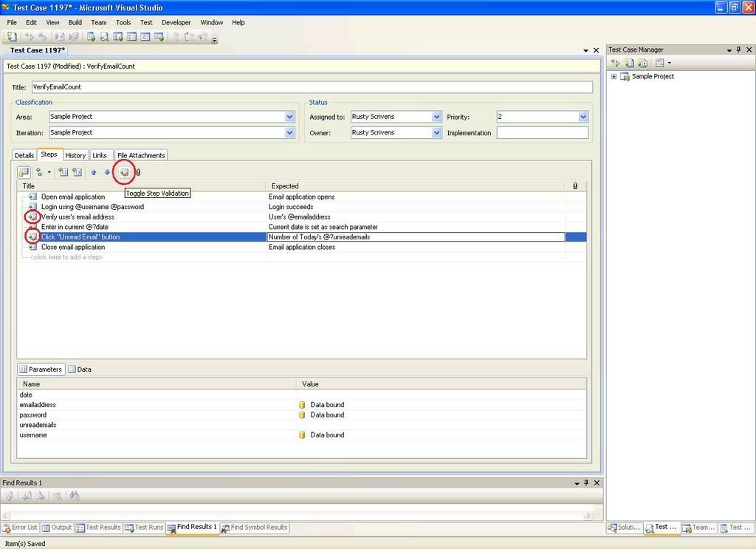The width and height of the screenshot is (756, 549).
Task: Click the binoculars icon in Find Results
Action: click(x=75, y=496)
